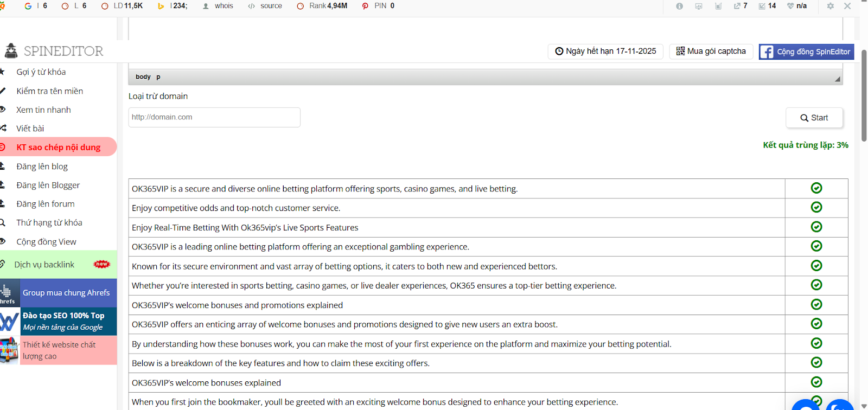Open SEO toolbar settings gear
Image resolution: width=868 pixels, height=410 pixels.
[830, 6]
